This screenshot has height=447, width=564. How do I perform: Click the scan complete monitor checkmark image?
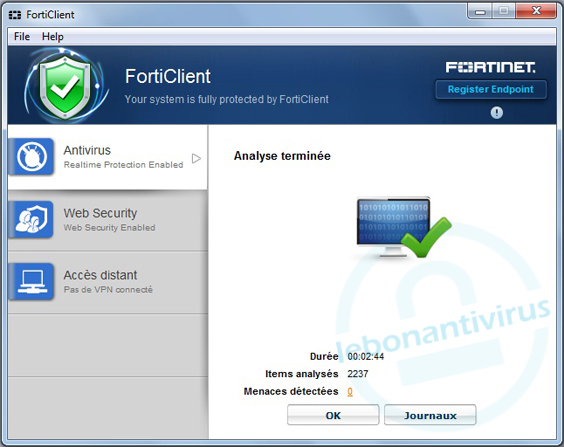[403, 227]
